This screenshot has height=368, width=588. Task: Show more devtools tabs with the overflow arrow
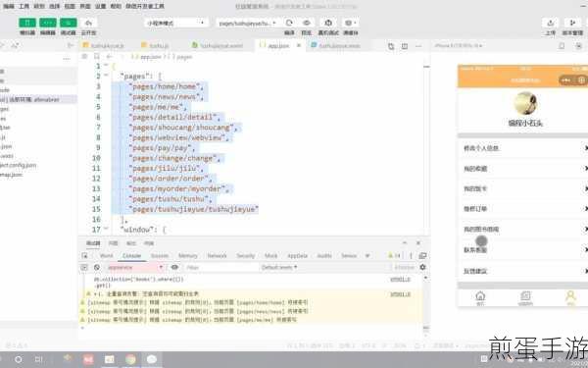point(367,256)
